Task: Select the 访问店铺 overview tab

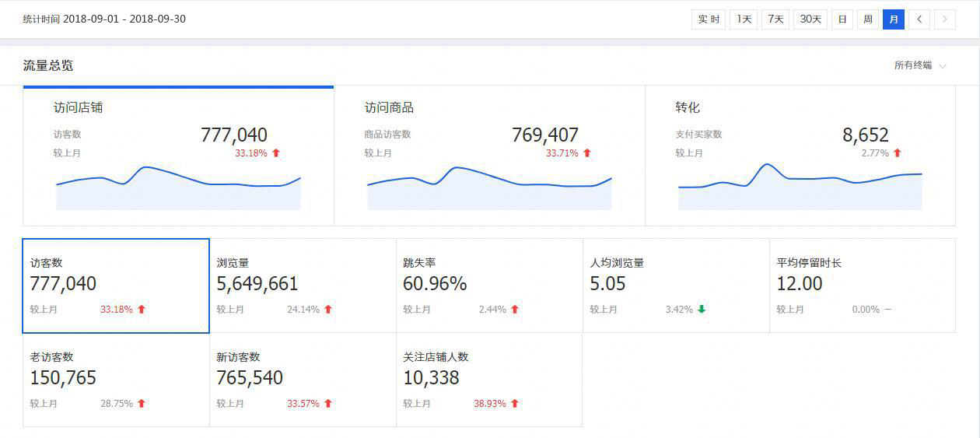Action: pyautogui.click(x=178, y=156)
